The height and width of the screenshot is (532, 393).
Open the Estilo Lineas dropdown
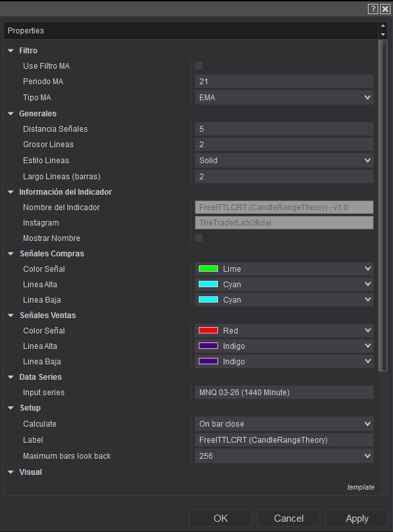coord(284,161)
